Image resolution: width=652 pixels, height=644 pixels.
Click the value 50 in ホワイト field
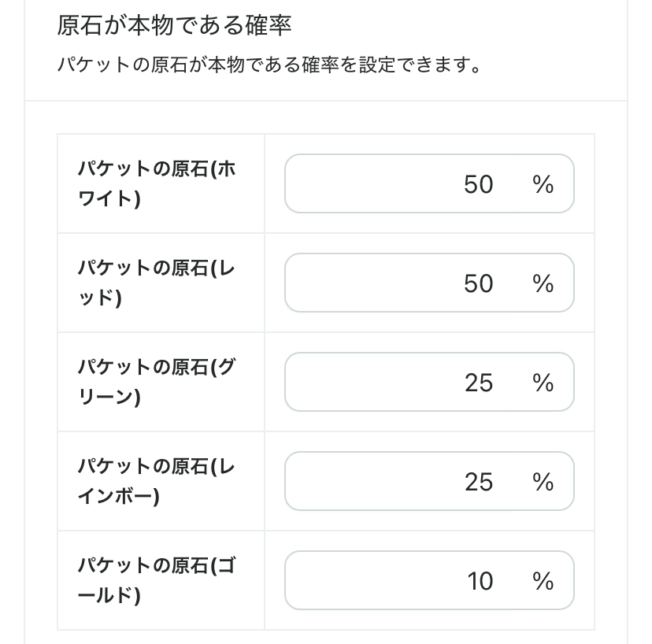(479, 184)
